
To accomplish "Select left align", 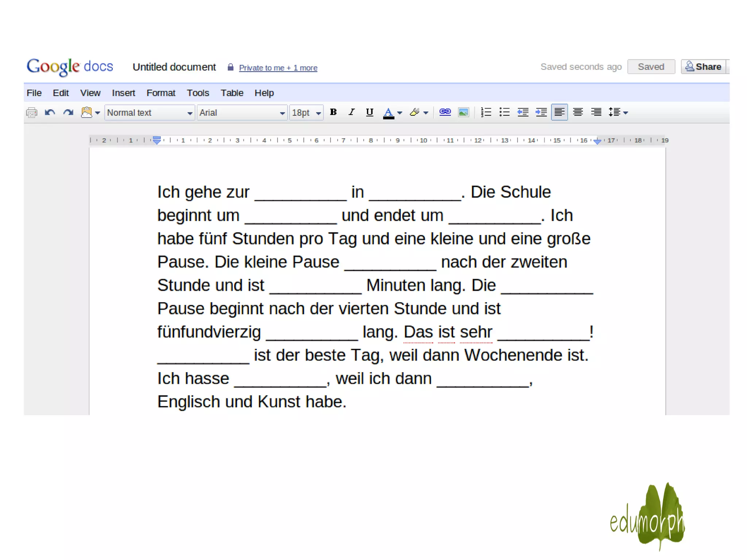I will (x=559, y=112).
